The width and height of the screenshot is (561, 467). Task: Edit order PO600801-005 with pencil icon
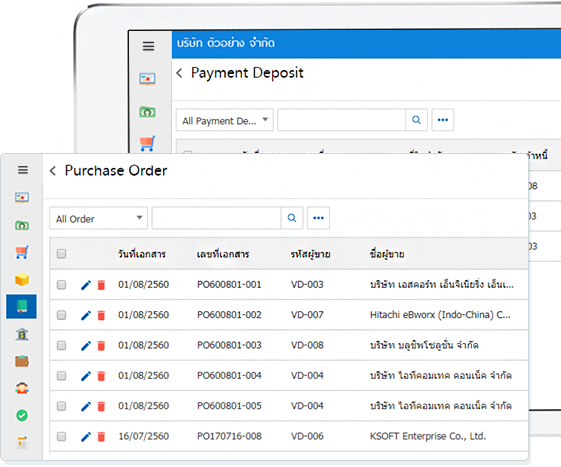(x=86, y=407)
